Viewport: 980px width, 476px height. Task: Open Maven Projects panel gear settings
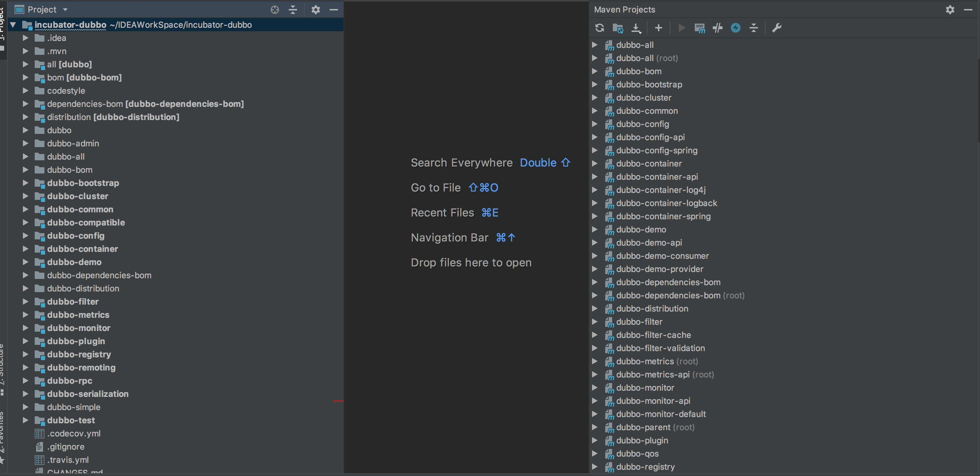click(950, 9)
